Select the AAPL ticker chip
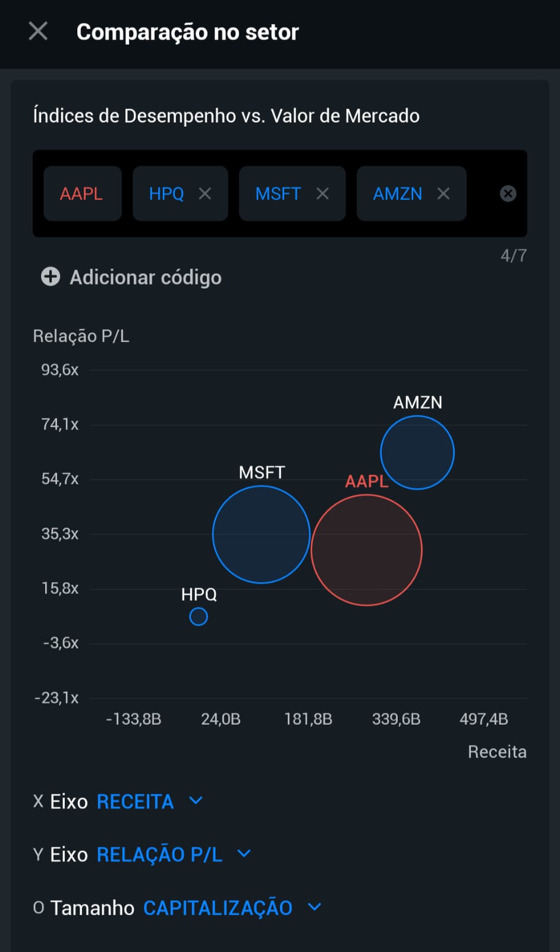 pos(82,193)
